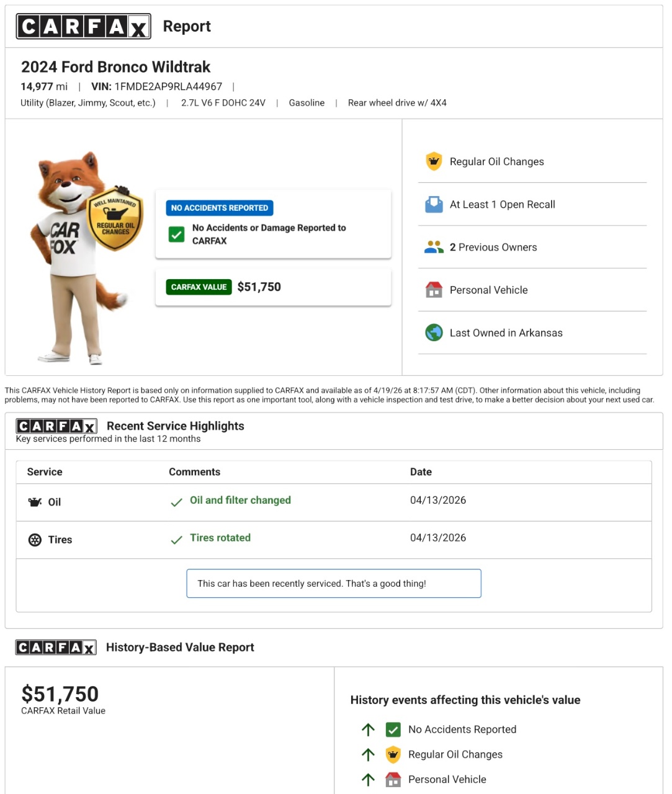Click the Tires wheel service icon
Image resolution: width=672 pixels, height=794 pixels.
pos(35,540)
